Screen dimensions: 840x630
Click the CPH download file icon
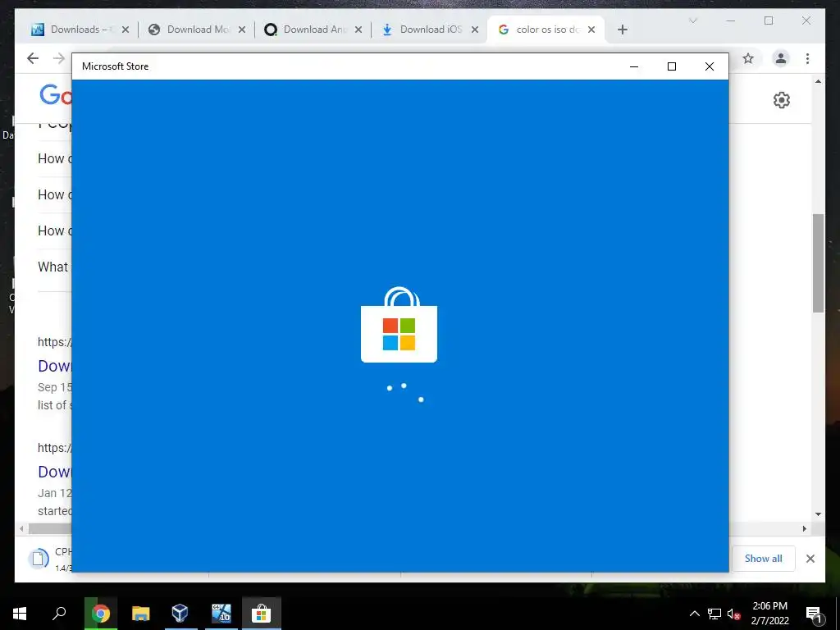38,559
